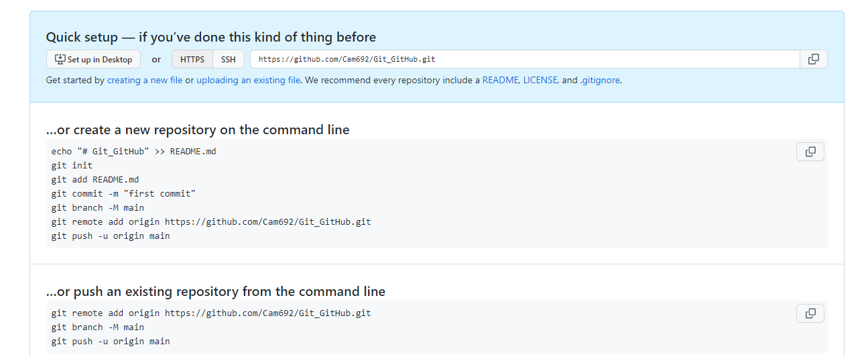Click the create a new repository heading

click(198, 130)
